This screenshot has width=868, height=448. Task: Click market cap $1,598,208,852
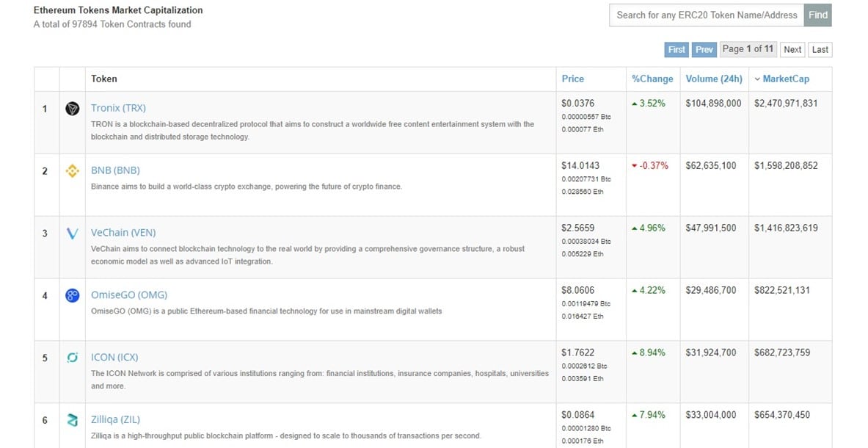(x=786, y=165)
